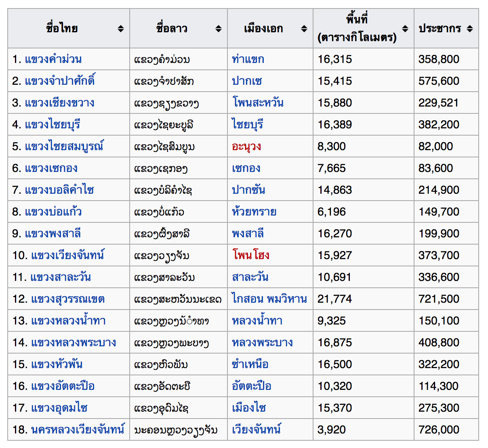Viewport: 488px width, 448px height.
Task: Sort table by เมืองเอก column arrows
Action: [x=304, y=29]
